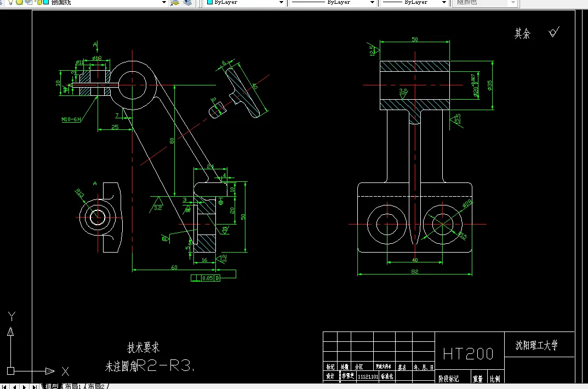Select the surface finish symbol beside 其余

pos(554,32)
